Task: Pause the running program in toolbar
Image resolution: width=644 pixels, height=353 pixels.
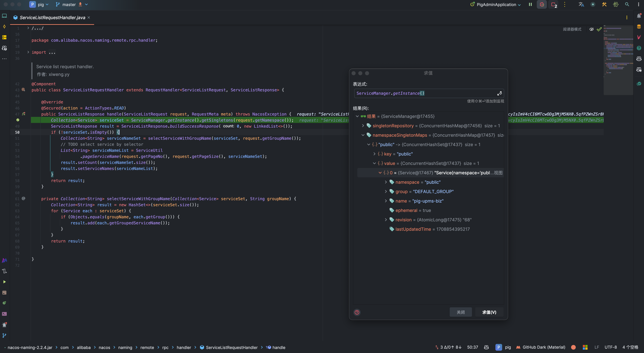Action: 530,5
